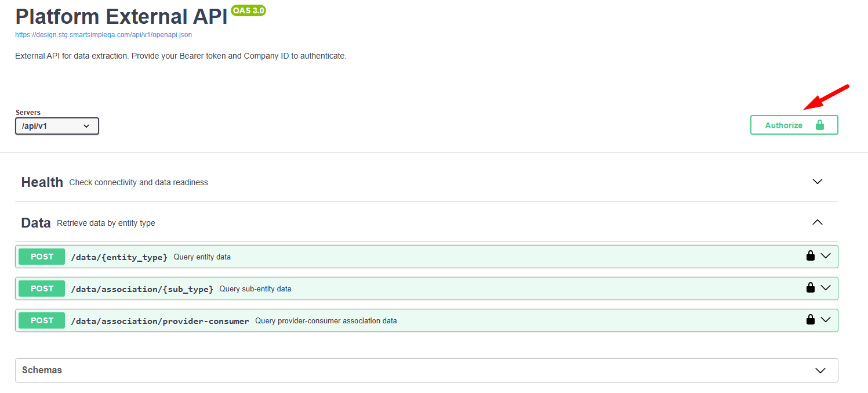Click the Authorize button
Screen dimensions: 868x393
coord(794,125)
